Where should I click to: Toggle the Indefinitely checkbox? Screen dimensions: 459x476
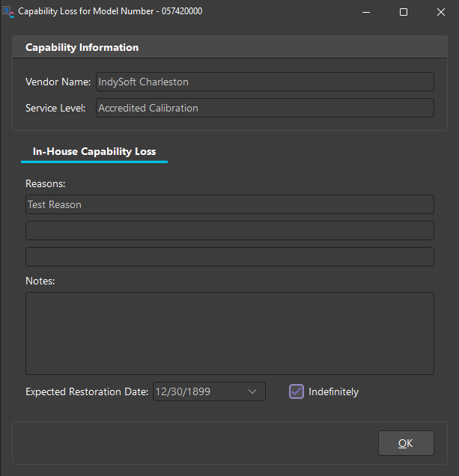[297, 391]
